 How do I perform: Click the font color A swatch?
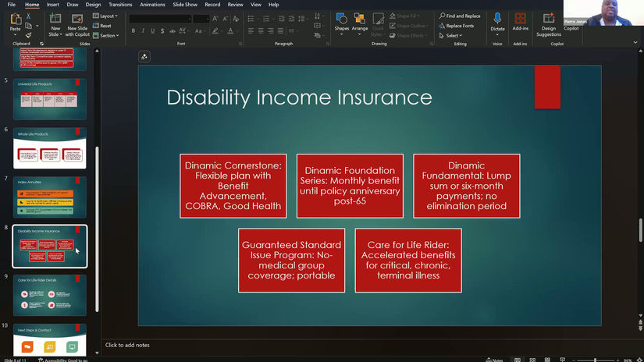pos(230,31)
